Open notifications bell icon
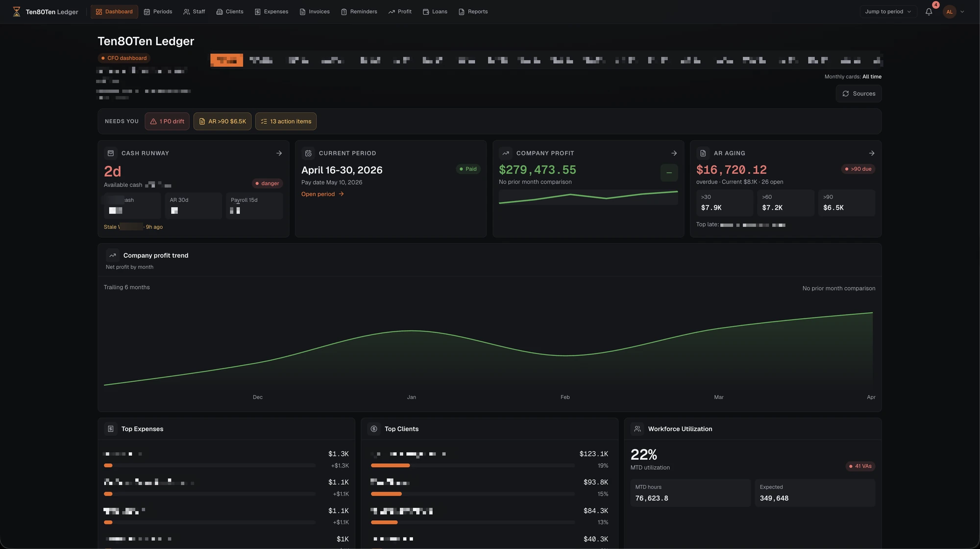 (x=929, y=12)
